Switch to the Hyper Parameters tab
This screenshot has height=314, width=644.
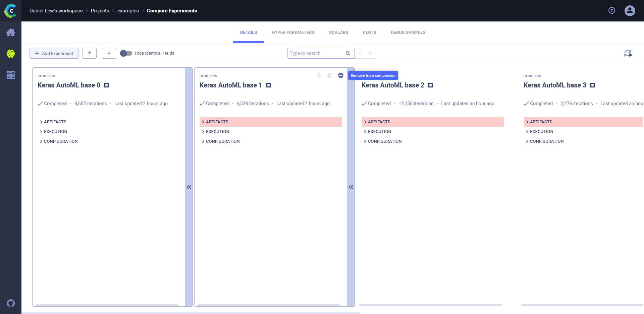click(293, 33)
